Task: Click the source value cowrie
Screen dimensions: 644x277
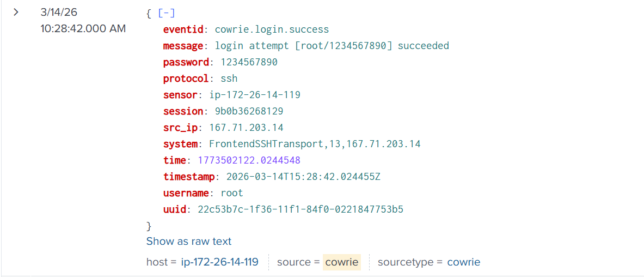Action: tap(341, 262)
